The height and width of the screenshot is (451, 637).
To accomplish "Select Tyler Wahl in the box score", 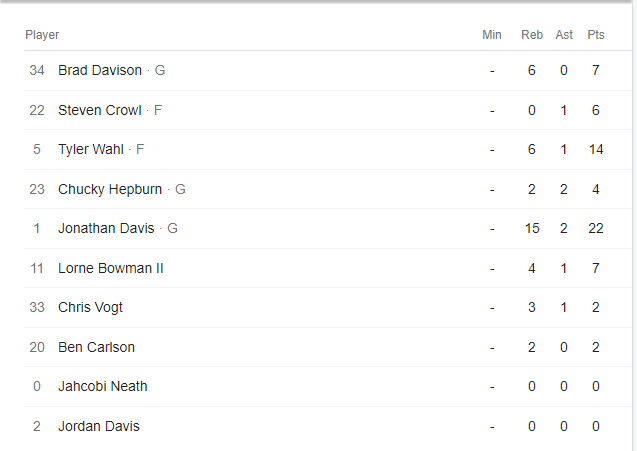I will pyautogui.click(x=91, y=149).
